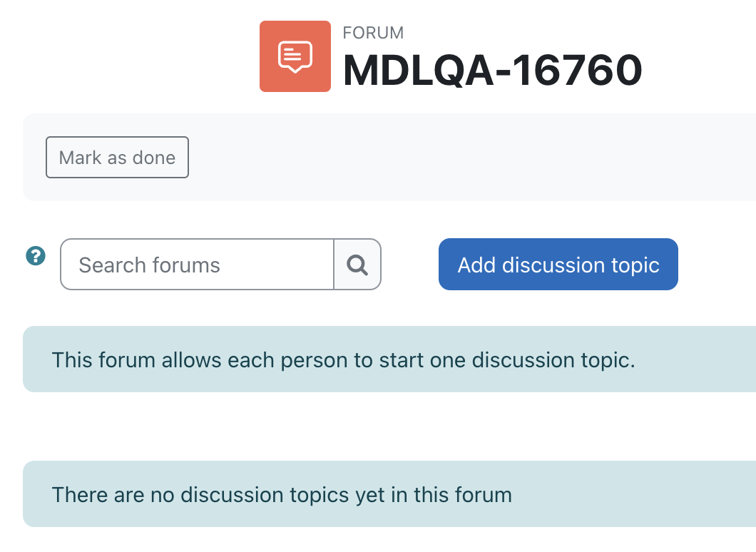
Task: Add a discussion topic
Action: 558,264
